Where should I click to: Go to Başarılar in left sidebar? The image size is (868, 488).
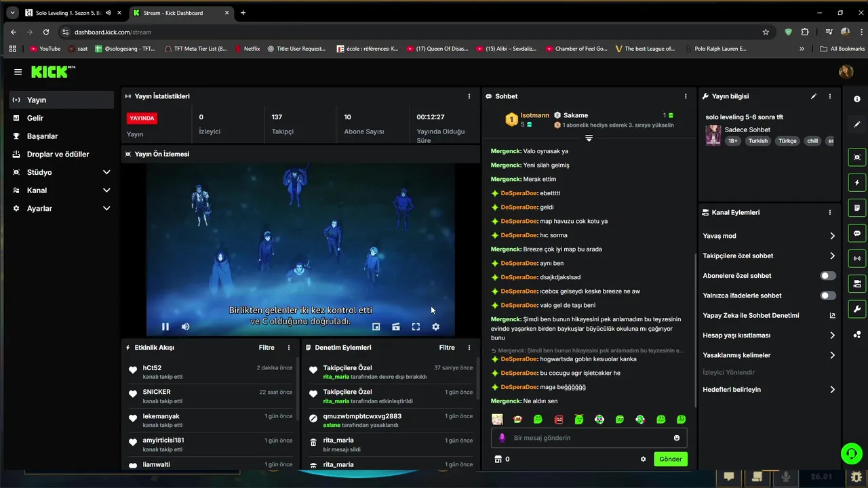[61, 136]
